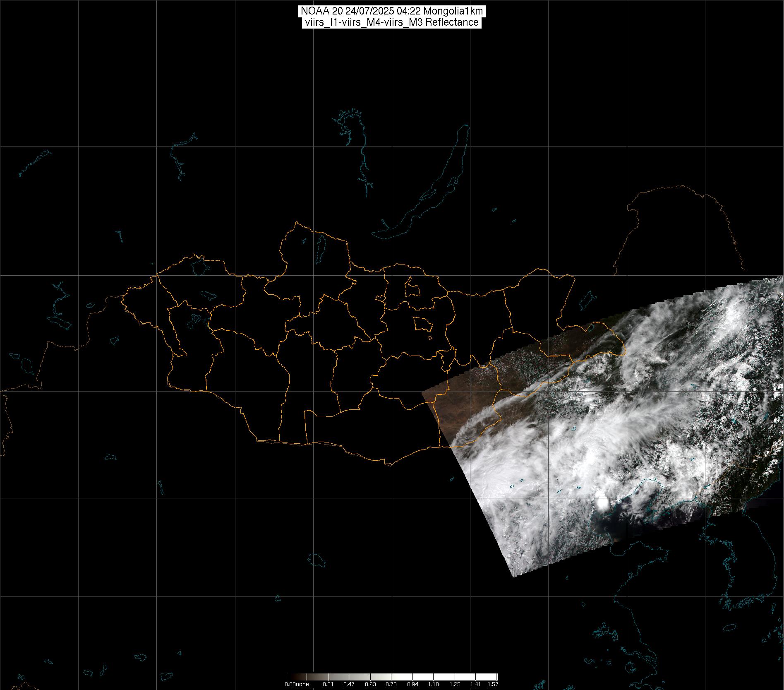784x690 pixels.
Task: Click the 1.41 value on colorbar
Action: coord(475,684)
